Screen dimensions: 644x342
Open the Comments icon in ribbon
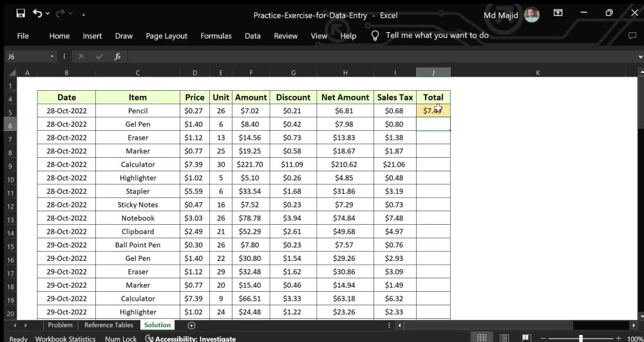[632, 36]
